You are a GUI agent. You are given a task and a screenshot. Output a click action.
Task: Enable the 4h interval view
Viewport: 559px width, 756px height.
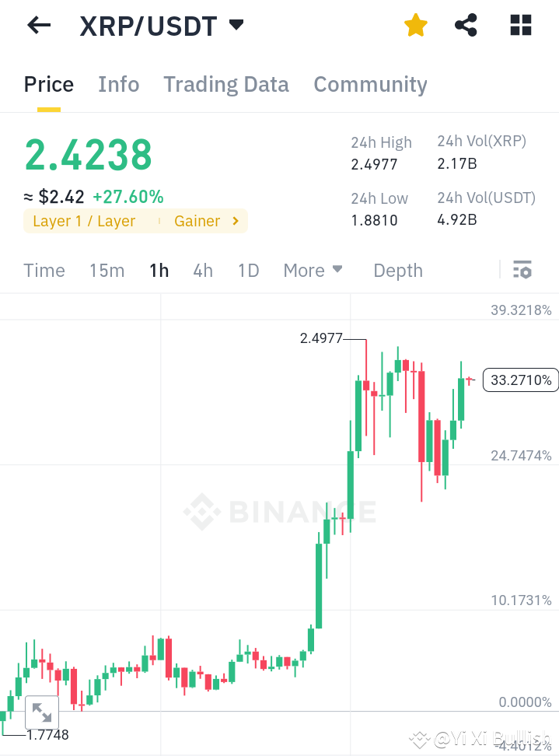point(203,270)
